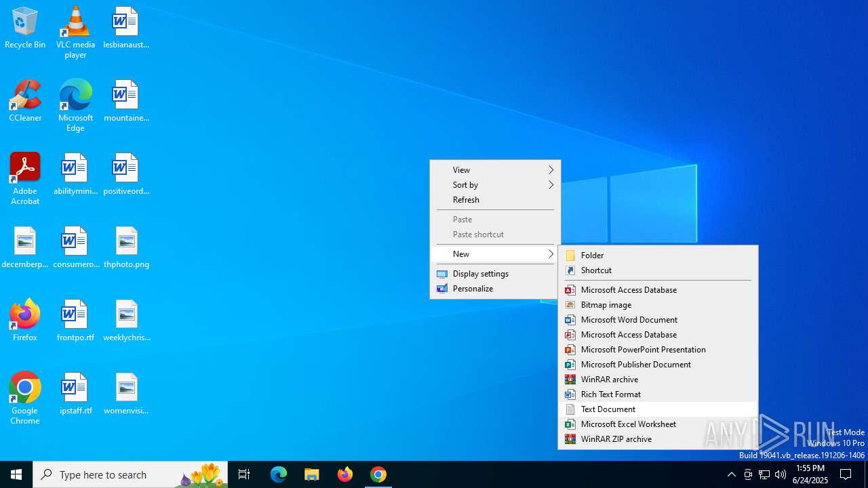Open the Recycle Bin desktop icon

point(25,28)
